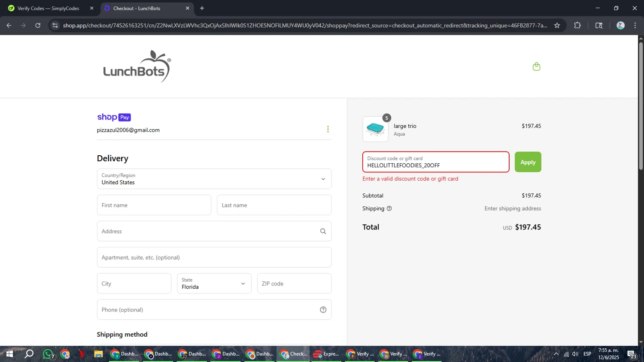Screen dimensions: 644x362
Task: Open notification center icon
Action: (x=632, y=354)
